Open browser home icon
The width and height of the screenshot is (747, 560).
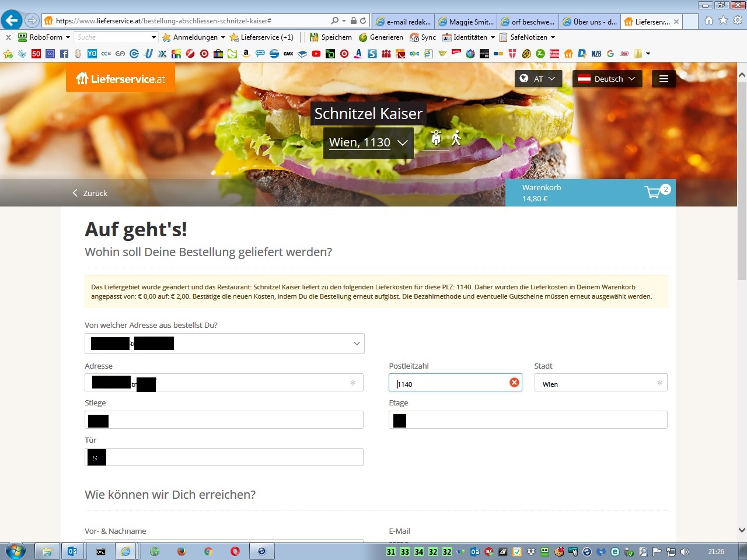click(x=708, y=20)
